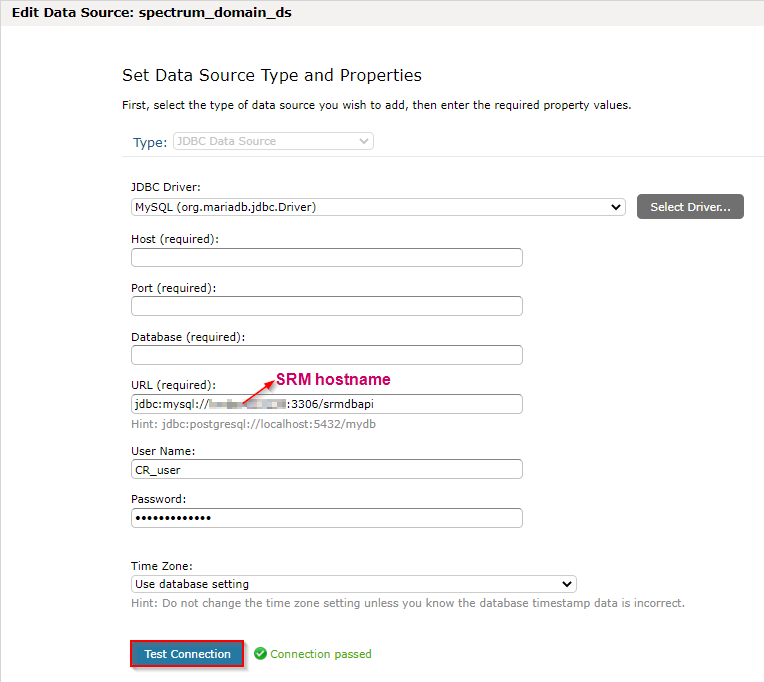Click the green Connection passed checkmark icon
Screen dimensions: 764x682
click(x=260, y=654)
